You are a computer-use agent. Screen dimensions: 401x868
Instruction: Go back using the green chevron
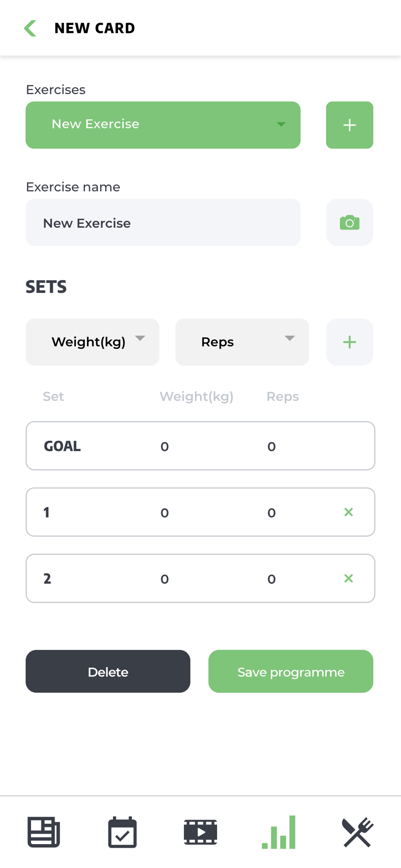pos(30,28)
